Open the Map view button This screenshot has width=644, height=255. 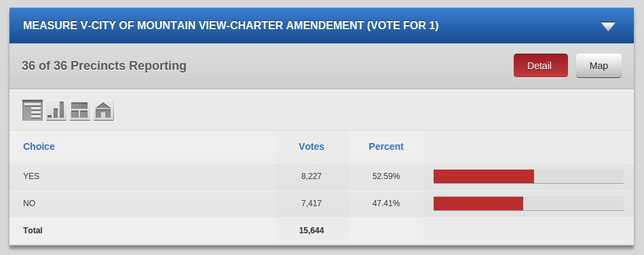599,66
